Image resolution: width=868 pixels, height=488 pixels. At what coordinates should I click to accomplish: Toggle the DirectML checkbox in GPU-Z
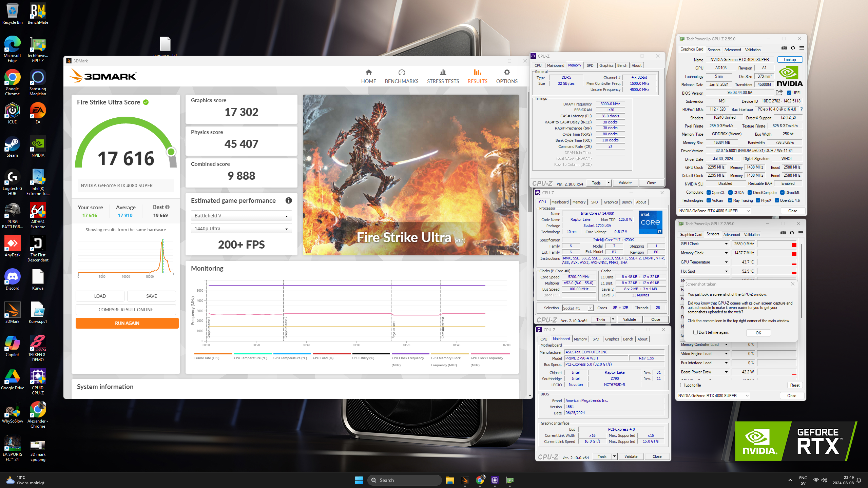(782, 192)
